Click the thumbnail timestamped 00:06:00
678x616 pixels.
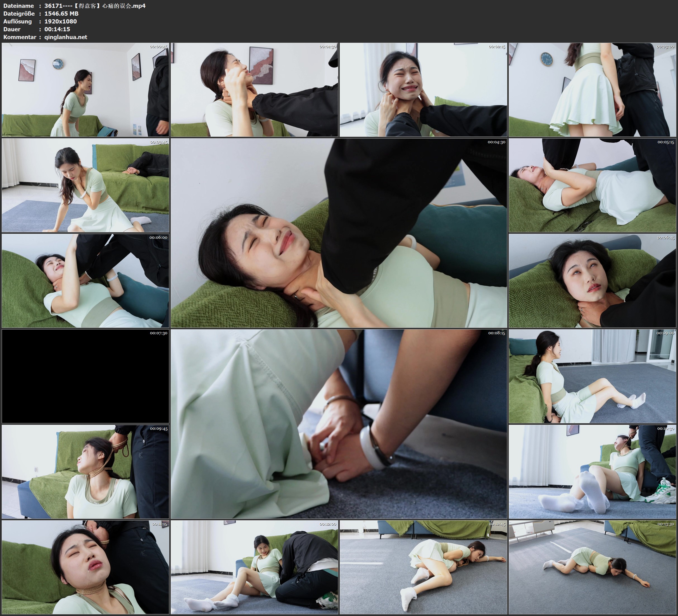[x=85, y=281]
